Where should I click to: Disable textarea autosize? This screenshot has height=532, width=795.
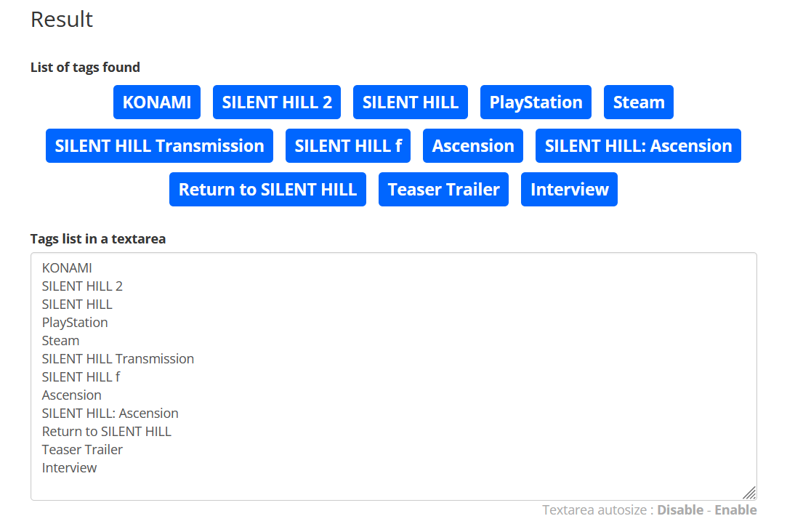tap(680, 509)
